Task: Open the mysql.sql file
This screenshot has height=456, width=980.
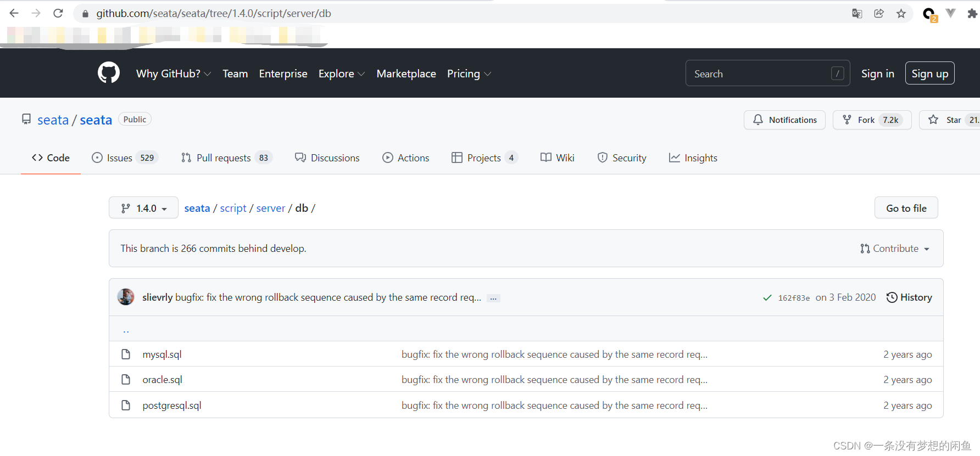Action: coord(162,354)
